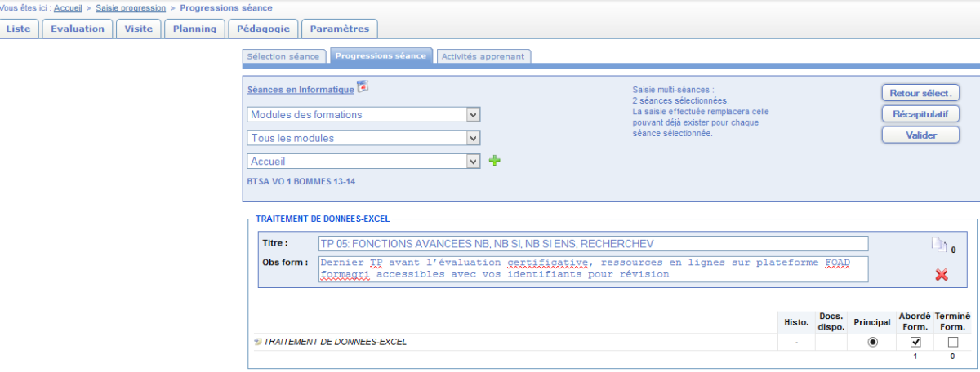Click the Retour sélect. button
This screenshot has height=372, width=980.
(x=920, y=93)
